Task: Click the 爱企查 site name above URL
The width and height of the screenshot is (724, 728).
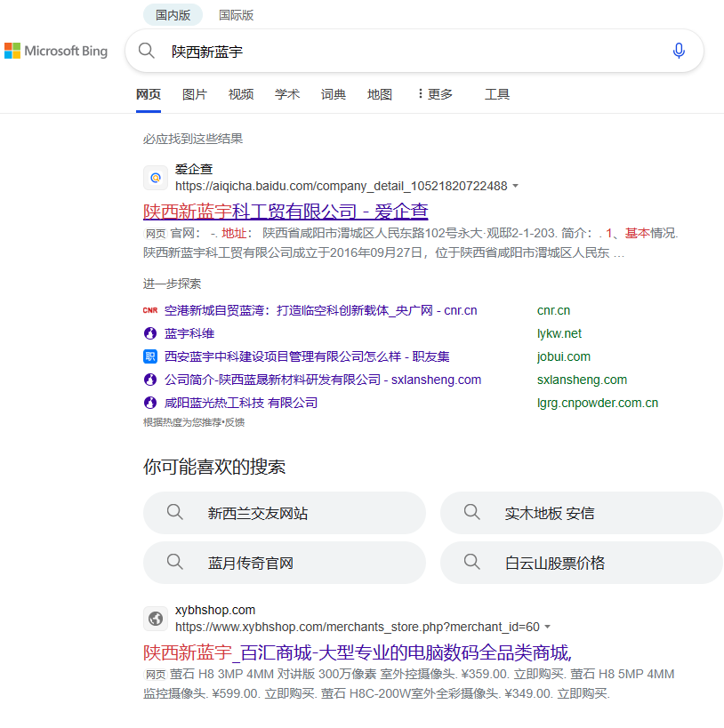Action: tap(194, 169)
